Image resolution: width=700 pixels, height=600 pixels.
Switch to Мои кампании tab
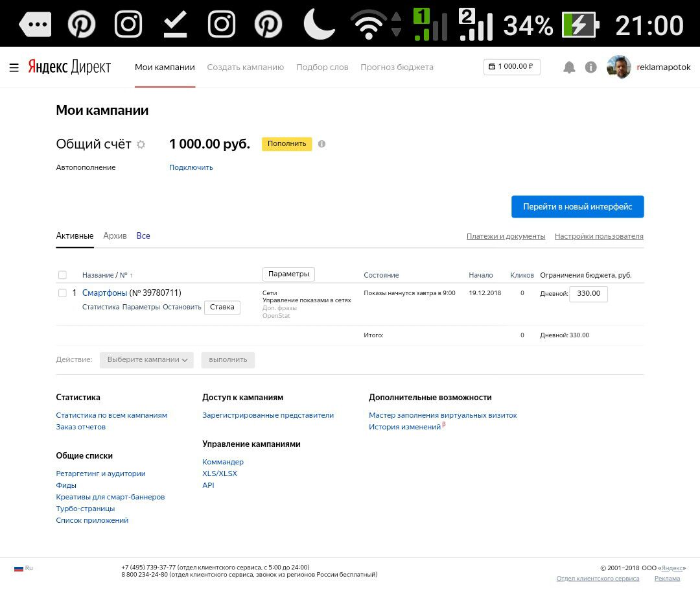[x=165, y=67]
